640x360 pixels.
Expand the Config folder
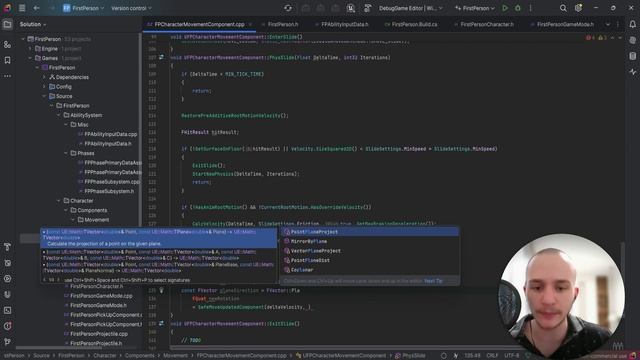tap(44, 87)
